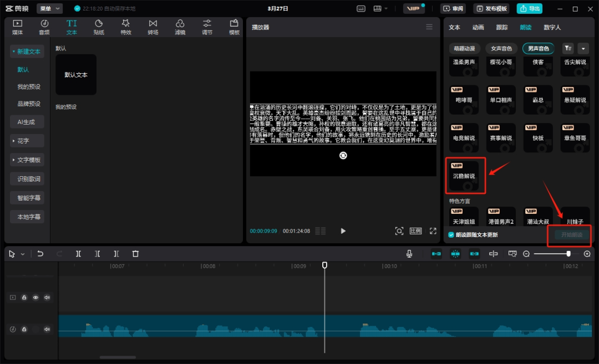599x364 pixels.
Task: Click the 发布模板 button
Action: 491,8
